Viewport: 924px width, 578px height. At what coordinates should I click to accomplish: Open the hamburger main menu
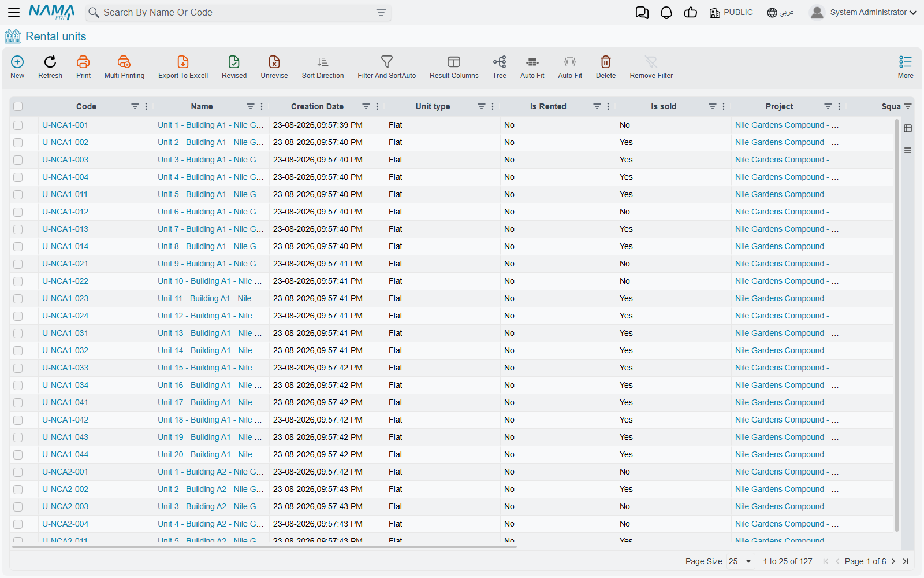tap(14, 12)
